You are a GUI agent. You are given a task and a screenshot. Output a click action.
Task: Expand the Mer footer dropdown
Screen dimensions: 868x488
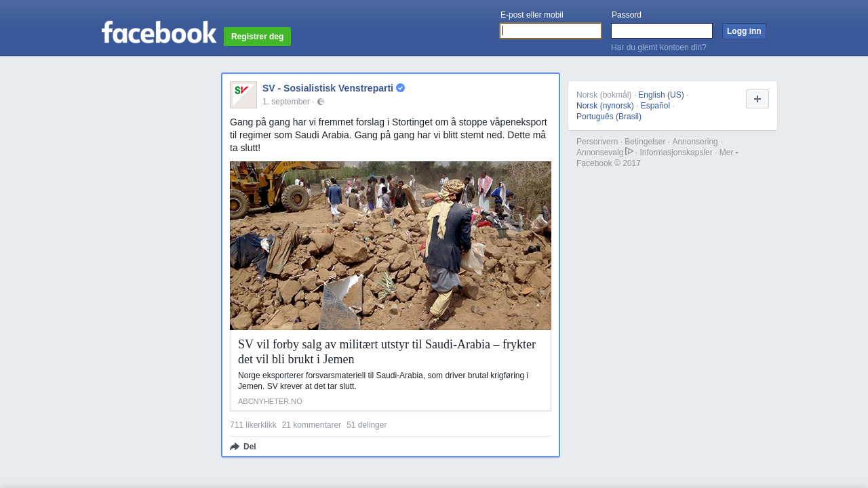tap(728, 152)
